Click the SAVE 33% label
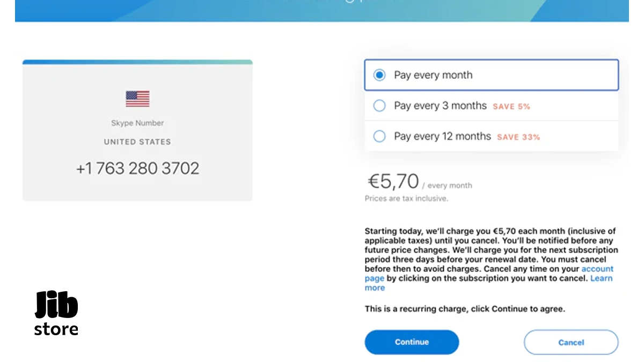Image resolution: width=644 pixels, height=362 pixels. tap(518, 137)
